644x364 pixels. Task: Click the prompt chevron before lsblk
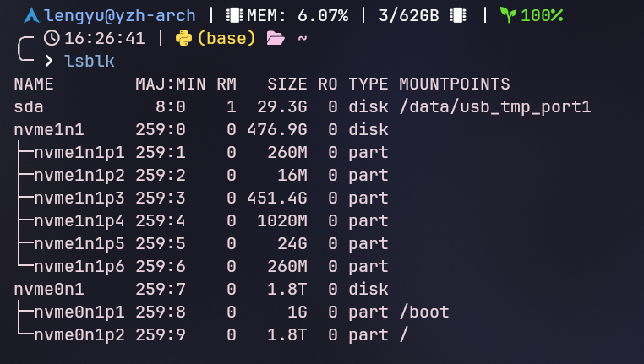click(x=49, y=61)
